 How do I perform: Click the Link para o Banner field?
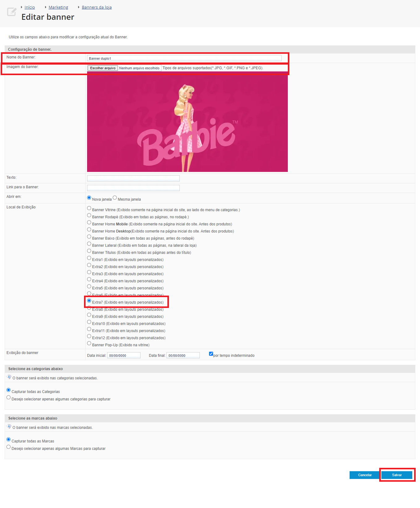(x=133, y=188)
